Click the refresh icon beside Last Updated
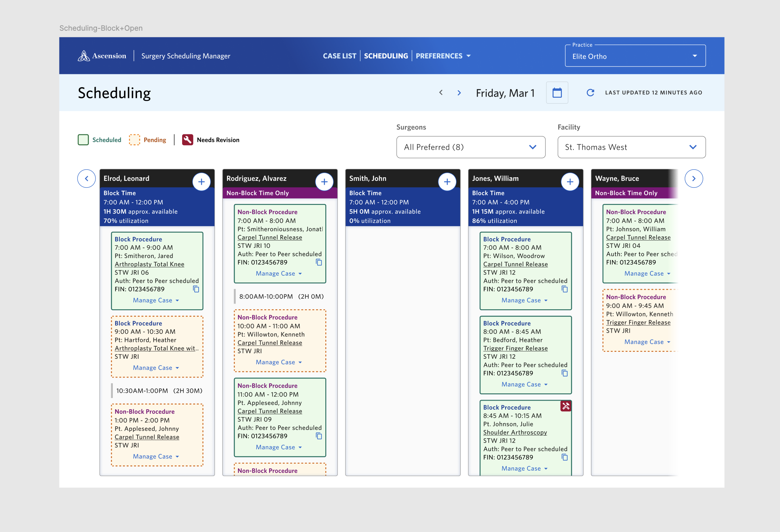The image size is (780, 532). [x=590, y=93]
